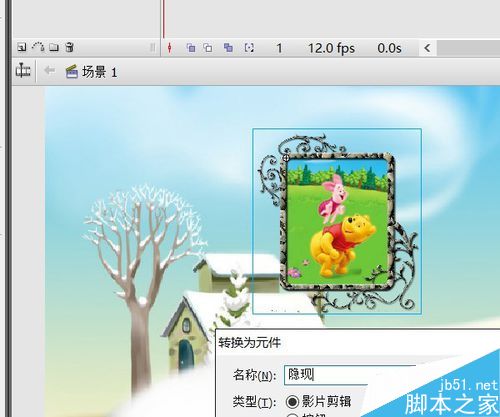
Task: Click the hide timeline icon
Action: point(23,70)
